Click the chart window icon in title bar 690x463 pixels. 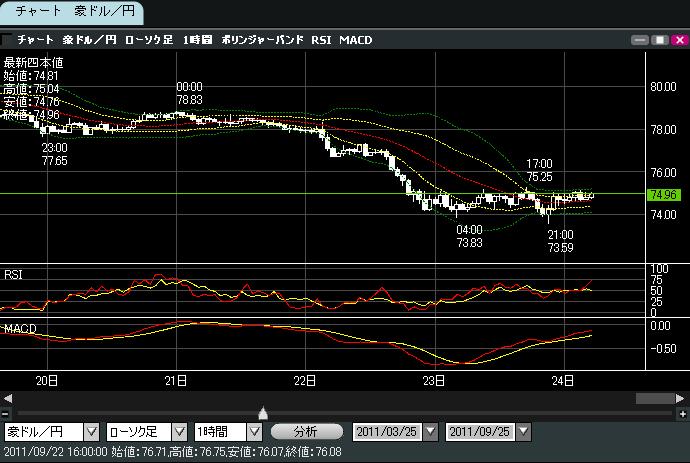[x=8, y=40]
